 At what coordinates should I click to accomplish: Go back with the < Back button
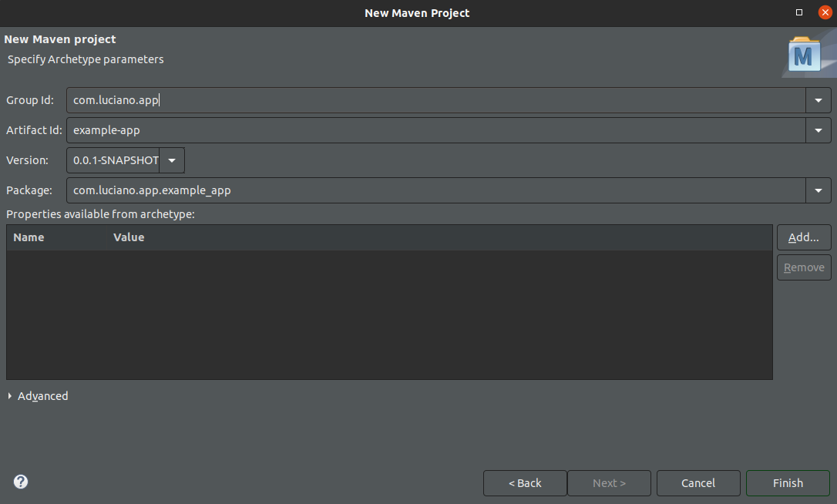(525, 483)
